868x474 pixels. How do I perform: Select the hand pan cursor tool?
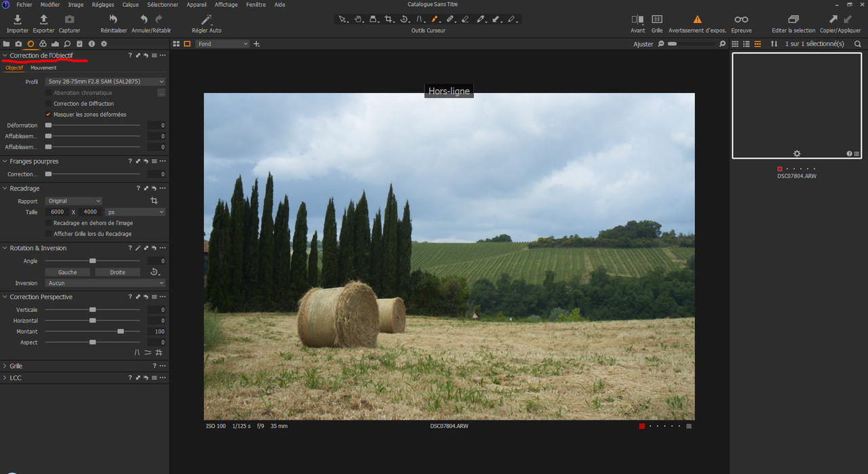[358, 19]
